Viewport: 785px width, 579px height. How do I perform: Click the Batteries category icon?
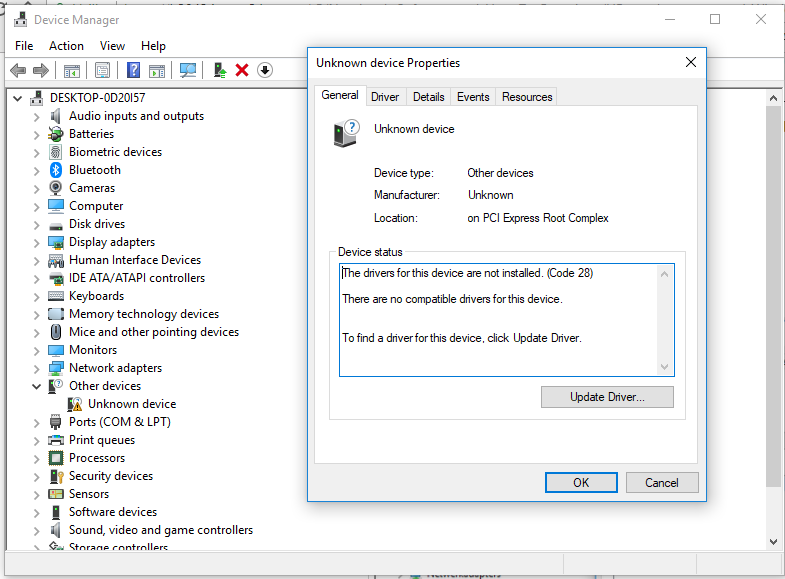click(56, 134)
